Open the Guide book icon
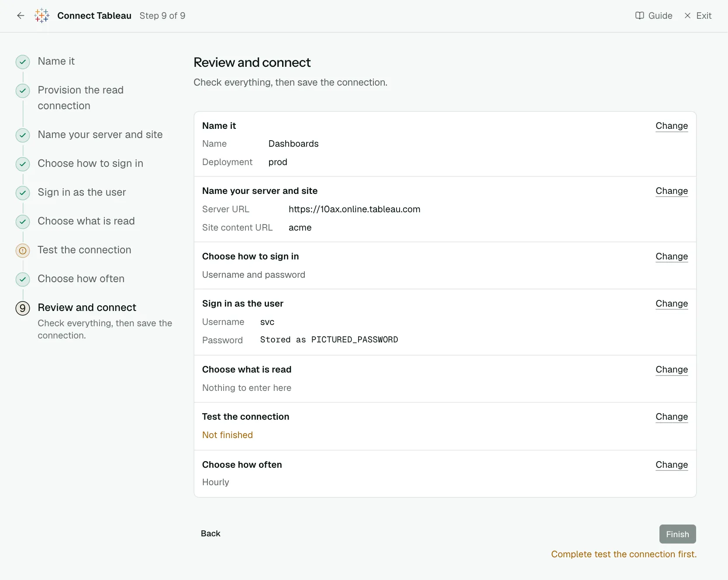728x580 pixels. point(639,16)
